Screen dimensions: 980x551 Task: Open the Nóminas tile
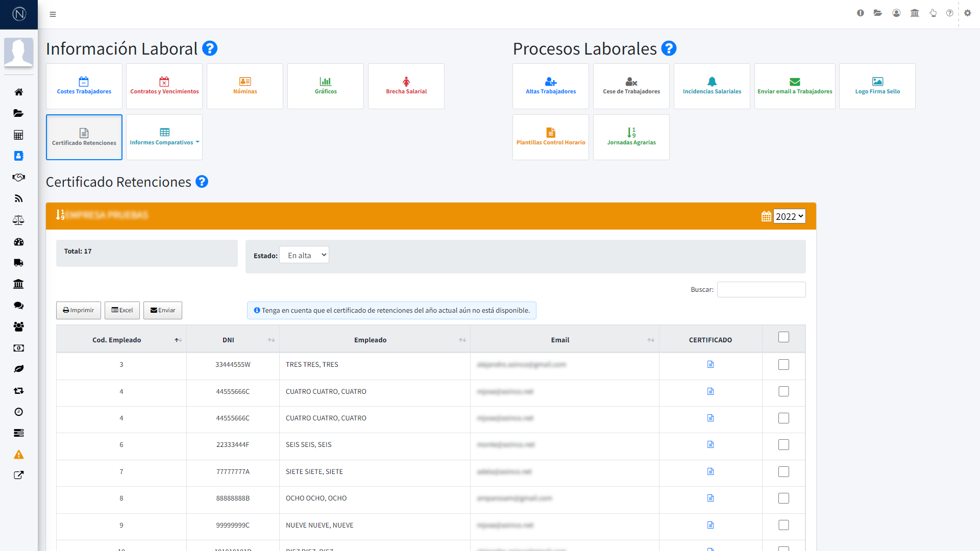tap(245, 86)
